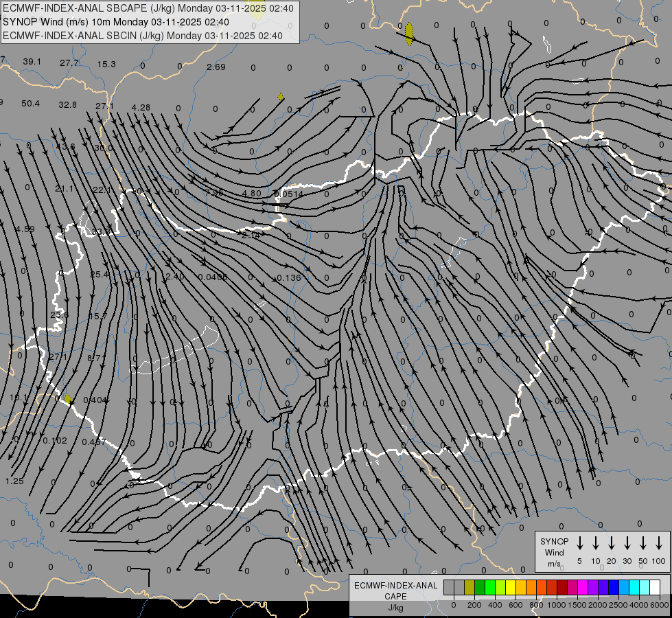
Task: Click the 1.25 CAPE value
Action: pyautogui.click(x=14, y=481)
